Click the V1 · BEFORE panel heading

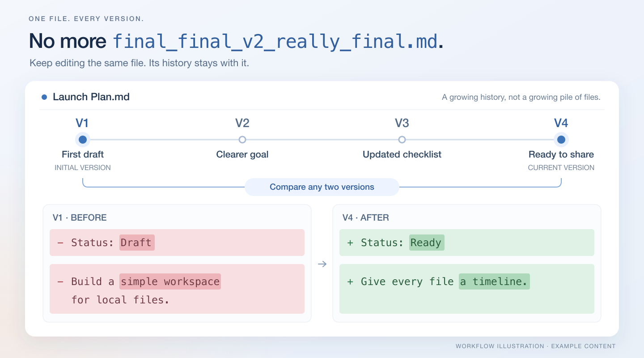pyautogui.click(x=80, y=218)
